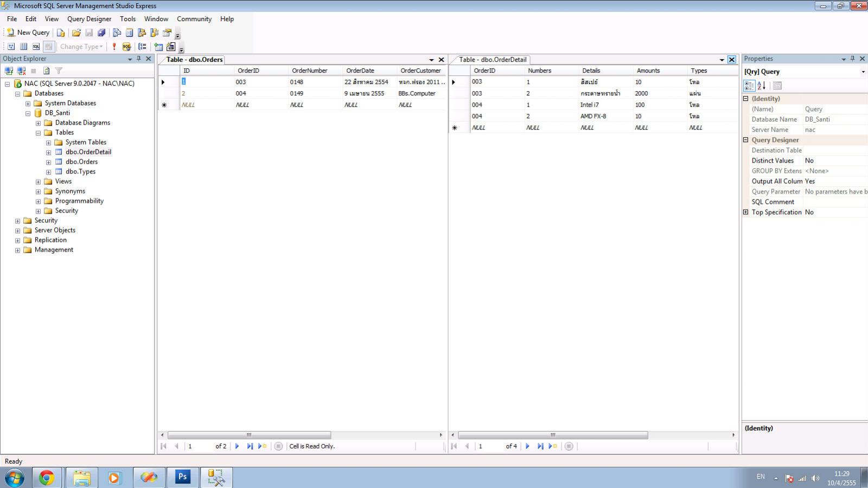Click the New Query button

[28, 33]
